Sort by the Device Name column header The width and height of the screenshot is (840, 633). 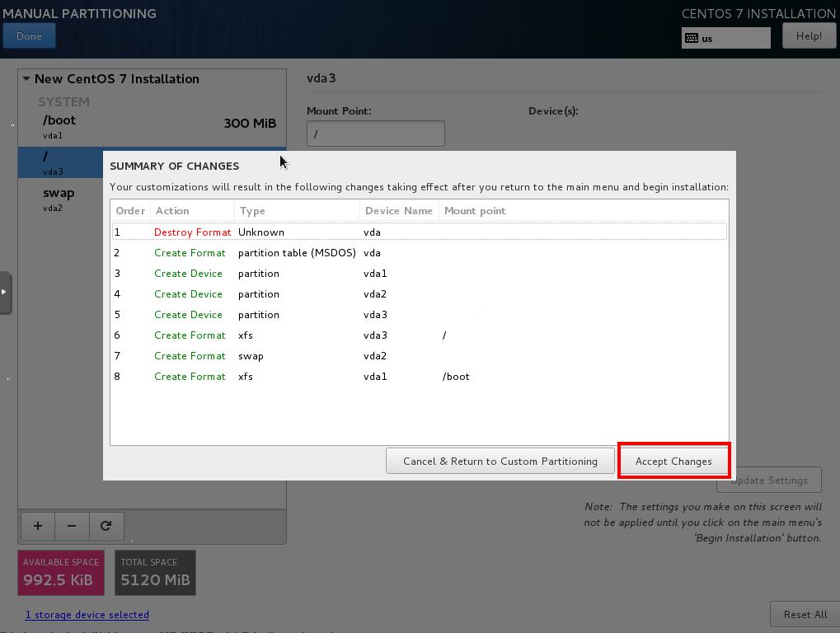point(399,211)
